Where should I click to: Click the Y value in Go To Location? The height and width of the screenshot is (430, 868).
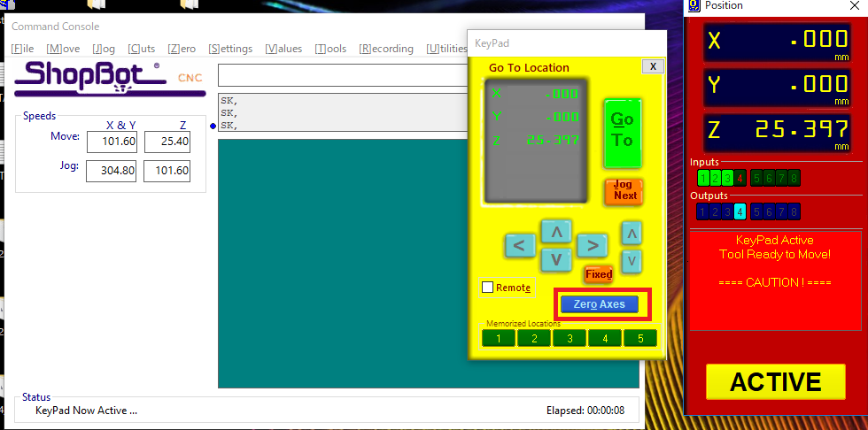562,117
